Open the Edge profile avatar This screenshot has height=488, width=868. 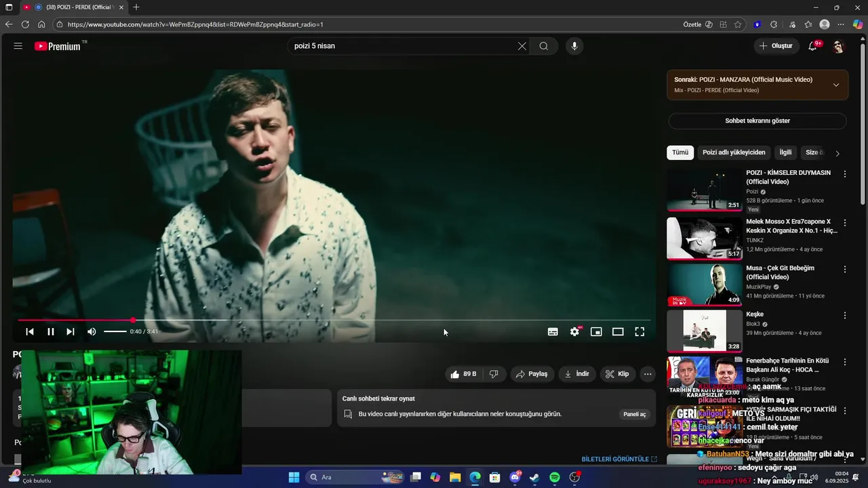pos(825,24)
